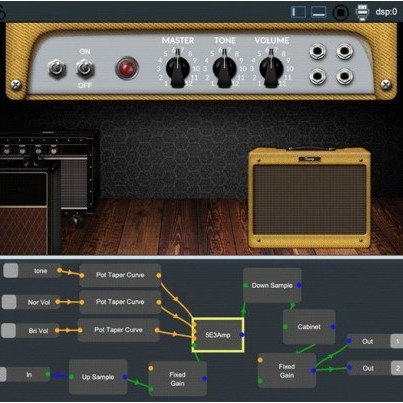Click left screw on amp faceplate
This screenshot has height=403, width=403.
pos(16,85)
